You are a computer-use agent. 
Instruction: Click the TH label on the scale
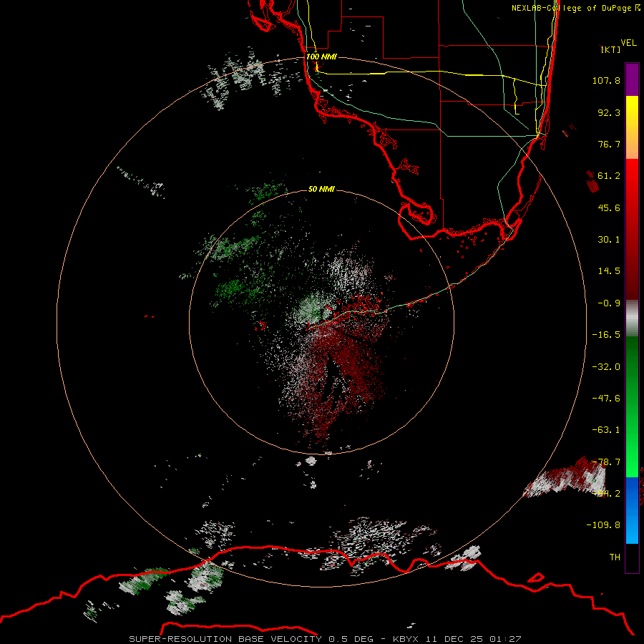coord(615,557)
